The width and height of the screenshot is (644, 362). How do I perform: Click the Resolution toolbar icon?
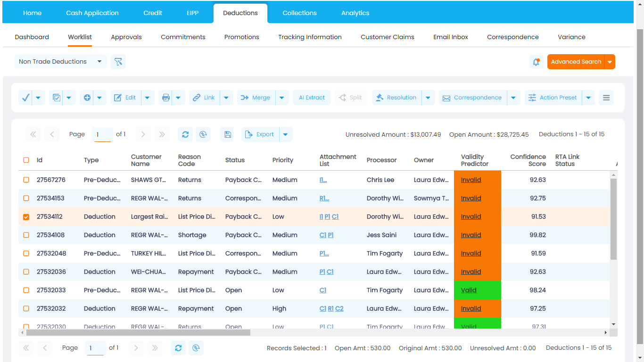(x=396, y=98)
